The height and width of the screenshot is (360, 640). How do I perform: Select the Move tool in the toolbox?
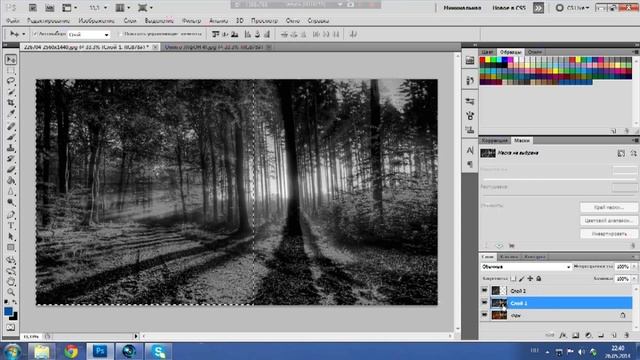pos(11,60)
